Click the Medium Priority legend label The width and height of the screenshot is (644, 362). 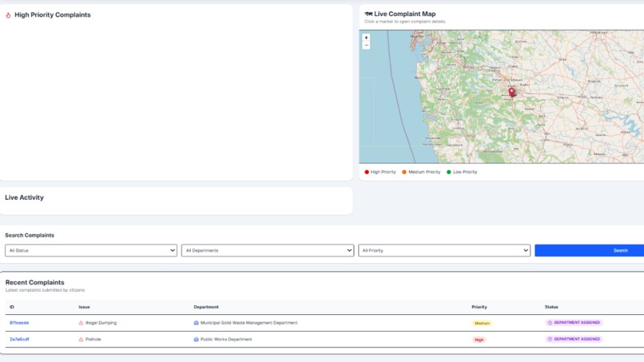click(x=424, y=172)
